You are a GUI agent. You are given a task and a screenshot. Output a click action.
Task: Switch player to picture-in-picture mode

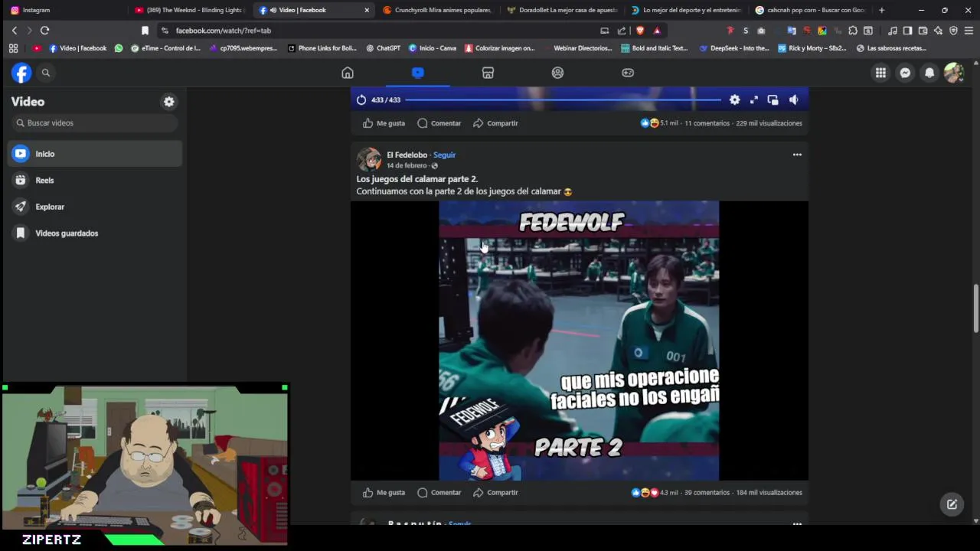(x=773, y=99)
